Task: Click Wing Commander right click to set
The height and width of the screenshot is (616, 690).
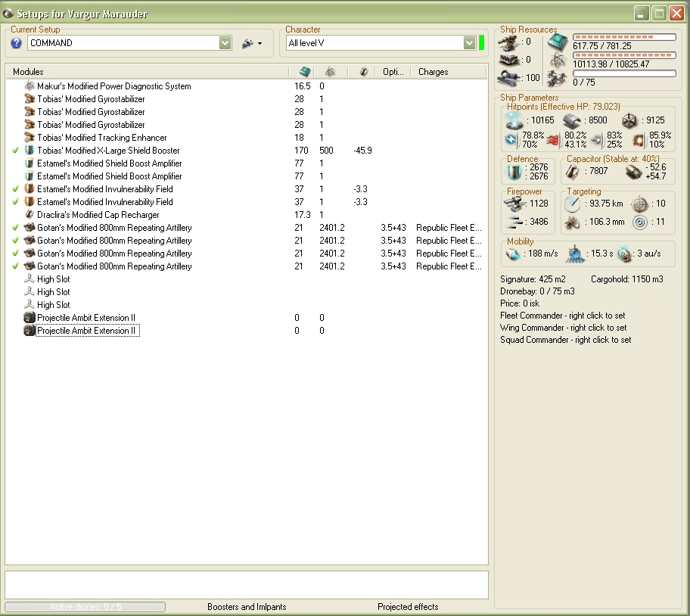Action: click(563, 328)
